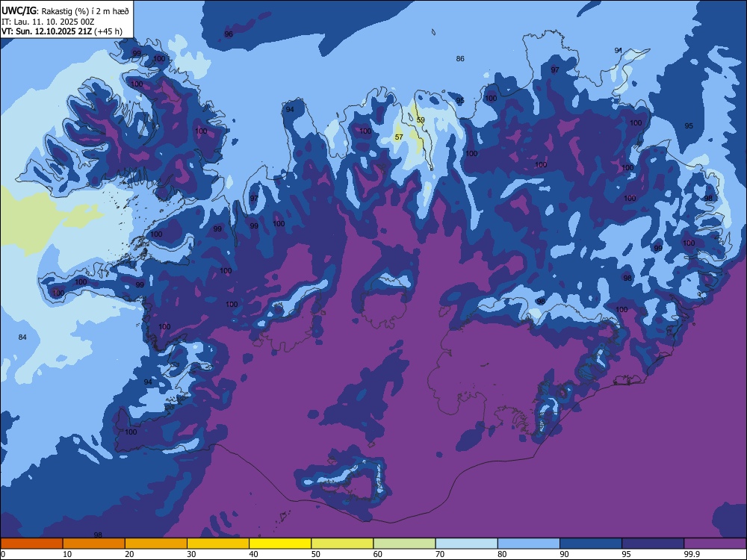Click the pale yellow 50–60 legend swatch
The width and height of the screenshot is (747, 560).
point(343,544)
